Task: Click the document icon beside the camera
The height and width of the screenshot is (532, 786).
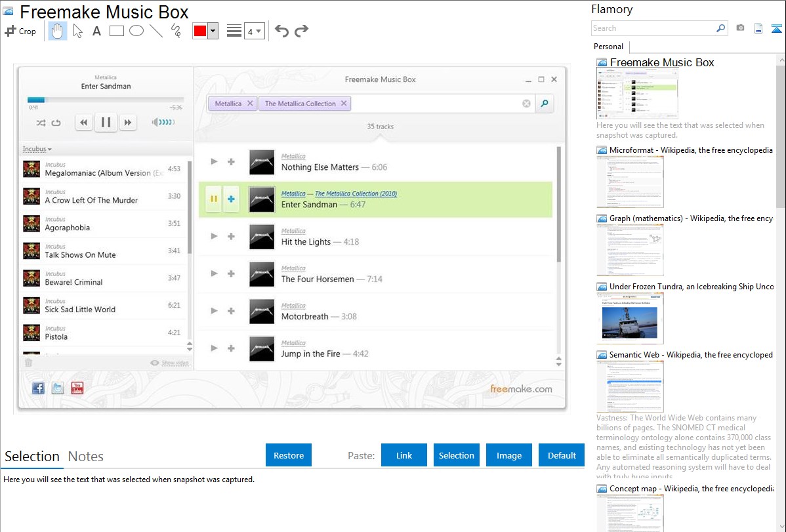Action: coord(758,28)
